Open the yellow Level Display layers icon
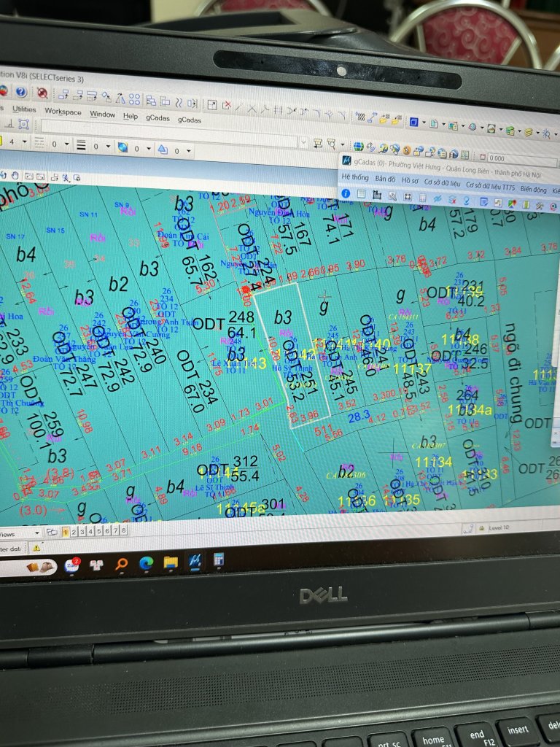560x747 pixels. [x=528, y=133]
